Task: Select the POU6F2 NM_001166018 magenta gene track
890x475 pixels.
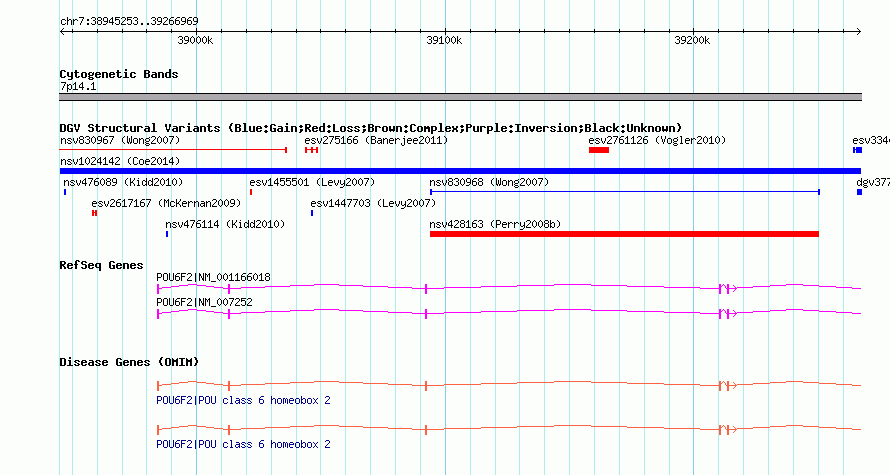Action: 509,288
